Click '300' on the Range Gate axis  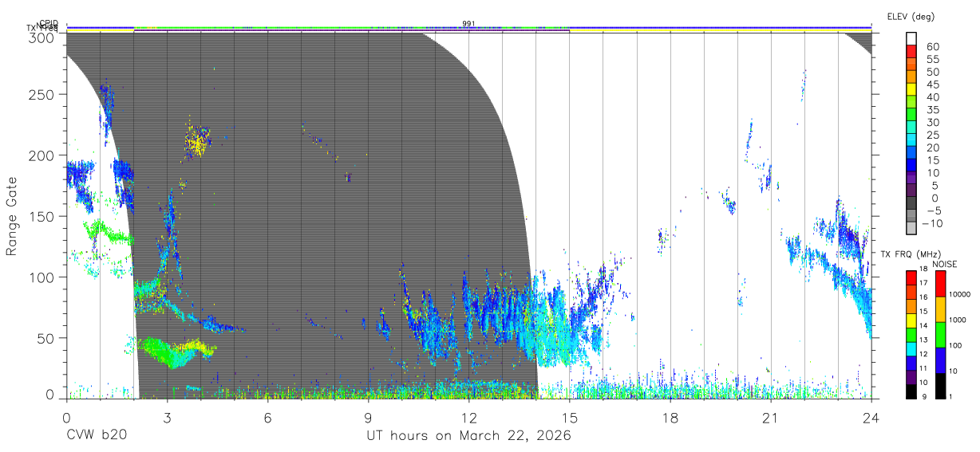pyautogui.click(x=42, y=37)
